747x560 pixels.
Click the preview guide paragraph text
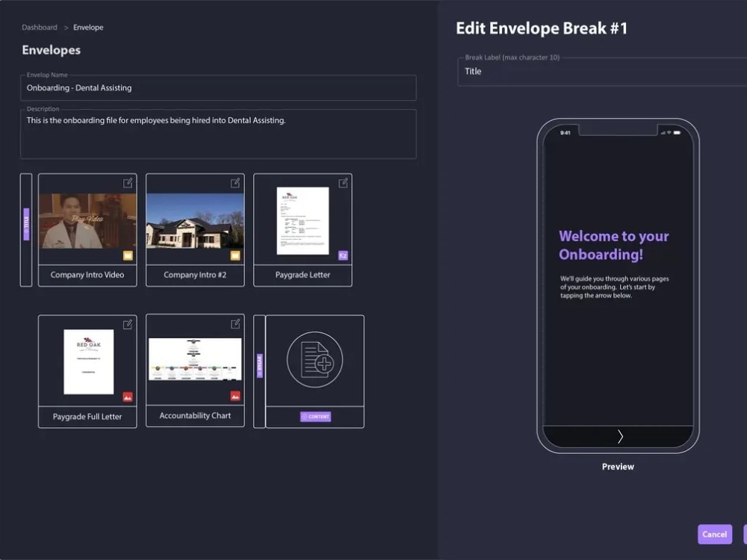click(614, 287)
